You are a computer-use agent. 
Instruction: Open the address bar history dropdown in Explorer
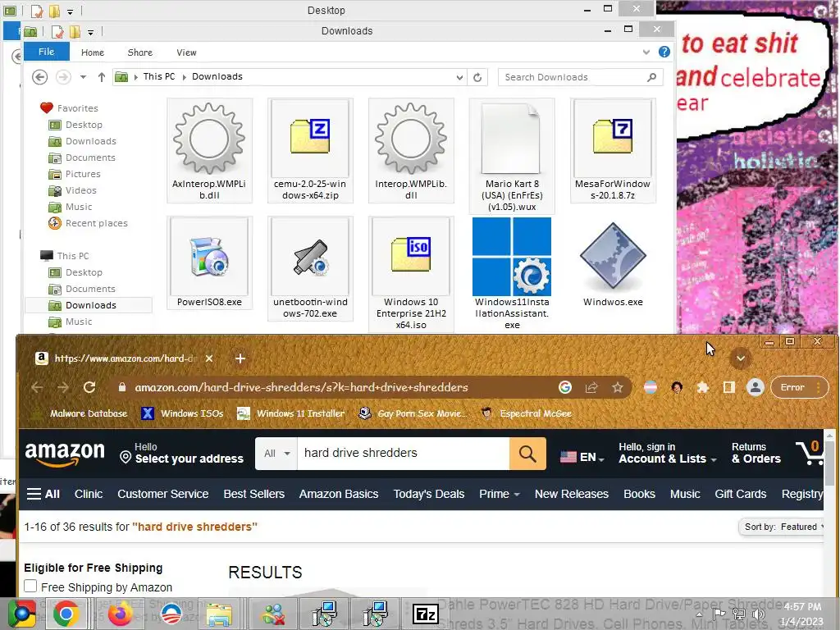[459, 77]
